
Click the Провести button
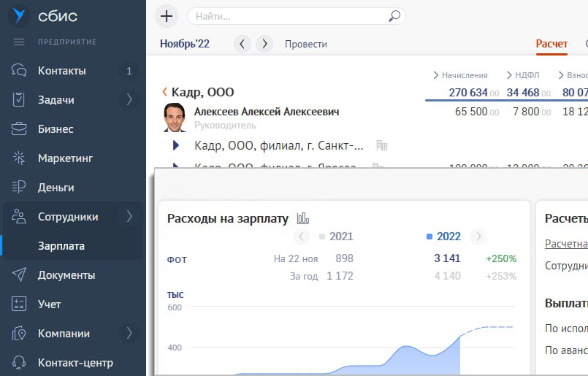tap(306, 44)
